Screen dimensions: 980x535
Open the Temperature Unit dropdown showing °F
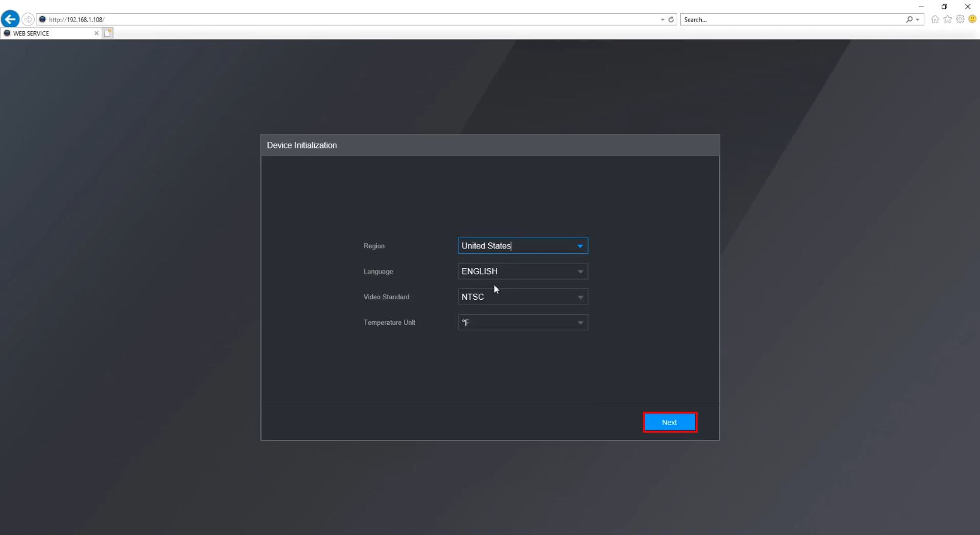click(523, 323)
